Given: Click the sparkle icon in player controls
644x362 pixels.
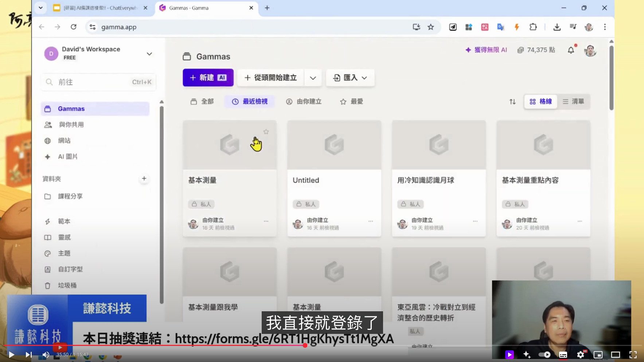Looking at the screenshot, I should [x=527, y=354].
